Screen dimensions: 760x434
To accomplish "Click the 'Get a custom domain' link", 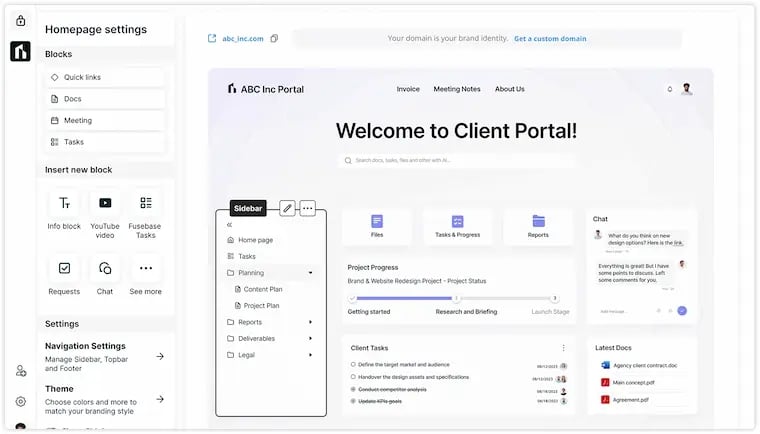I will [x=550, y=39].
